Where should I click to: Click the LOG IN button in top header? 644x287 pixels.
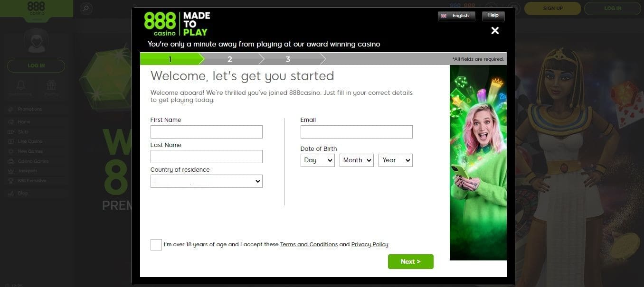pos(612,8)
